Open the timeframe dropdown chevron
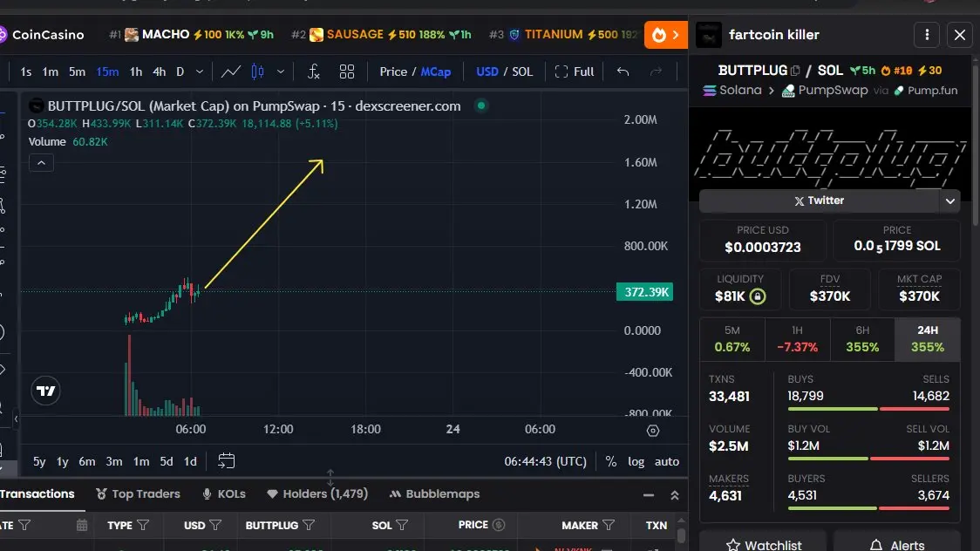The image size is (980, 551). pos(200,71)
